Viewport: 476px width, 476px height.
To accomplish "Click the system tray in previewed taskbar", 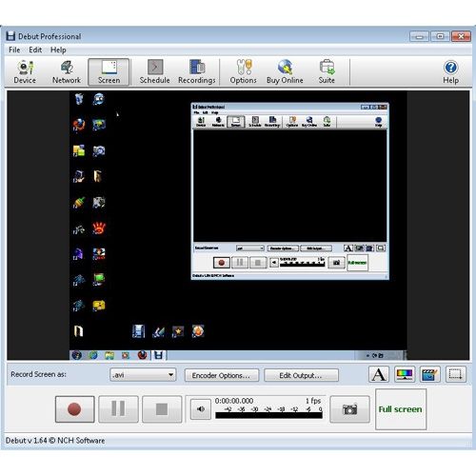I will pyautogui.click(x=375, y=355).
